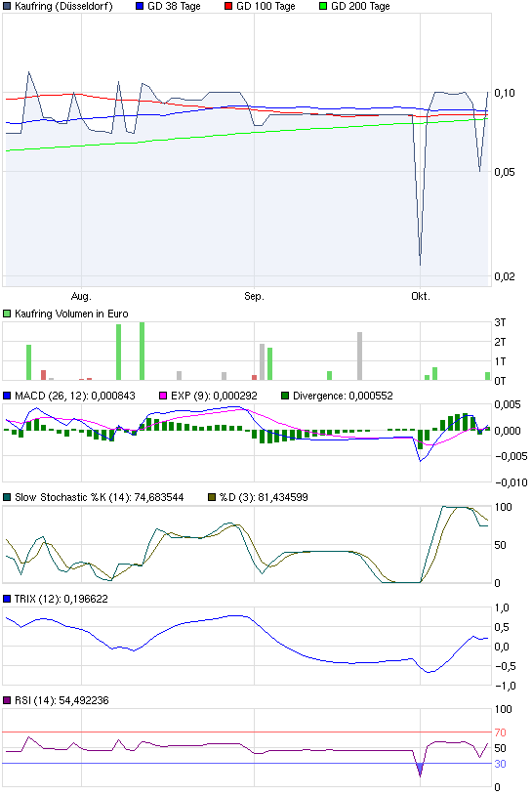
Task: Click the 0,05 price axis label
Action: tap(505, 172)
